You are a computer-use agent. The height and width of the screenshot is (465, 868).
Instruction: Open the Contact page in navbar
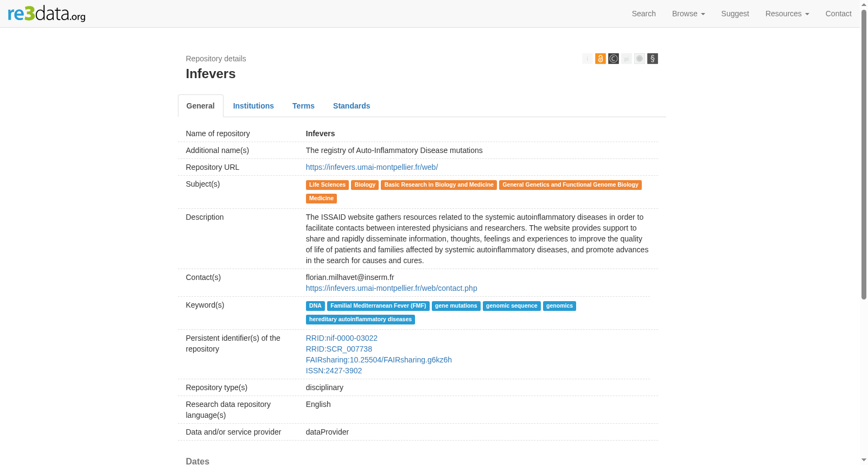838,14
